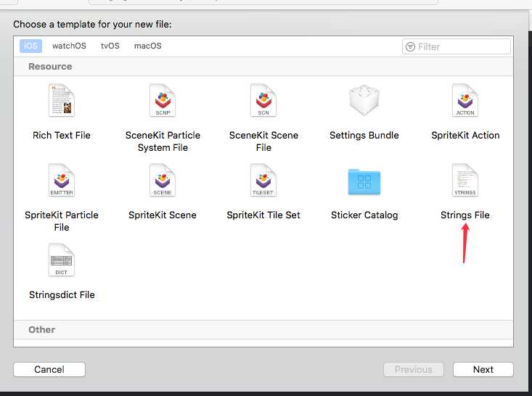Image resolution: width=532 pixels, height=396 pixels.
Task: Choose the SpriteKit Tile Set icon
Action: coord(263,181)
